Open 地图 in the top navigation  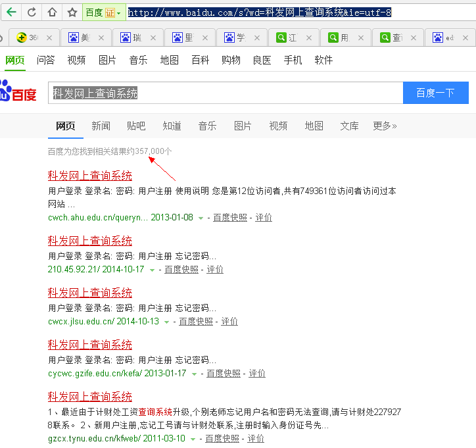click(169, 60)
